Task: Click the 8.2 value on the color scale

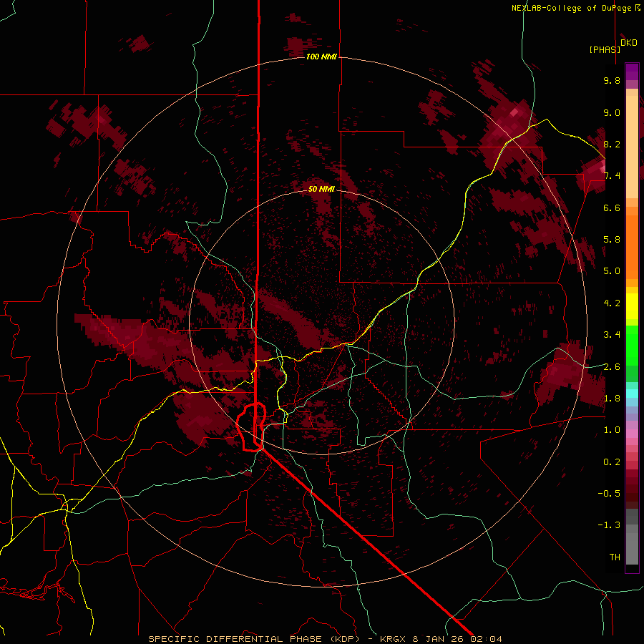Action: (x=612, y=144)
